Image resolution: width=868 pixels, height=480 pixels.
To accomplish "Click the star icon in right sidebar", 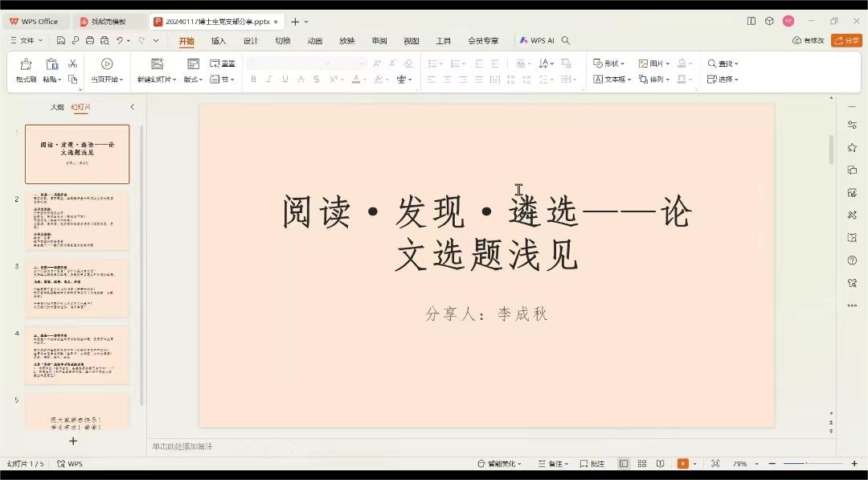I will [x=852, y=147].
